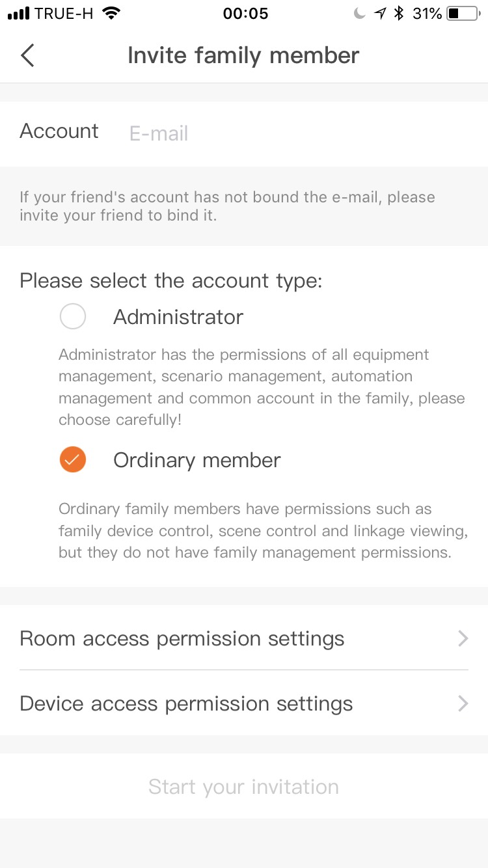
Task: Open Device access permission settings chevron
Action: pos(463,703)
